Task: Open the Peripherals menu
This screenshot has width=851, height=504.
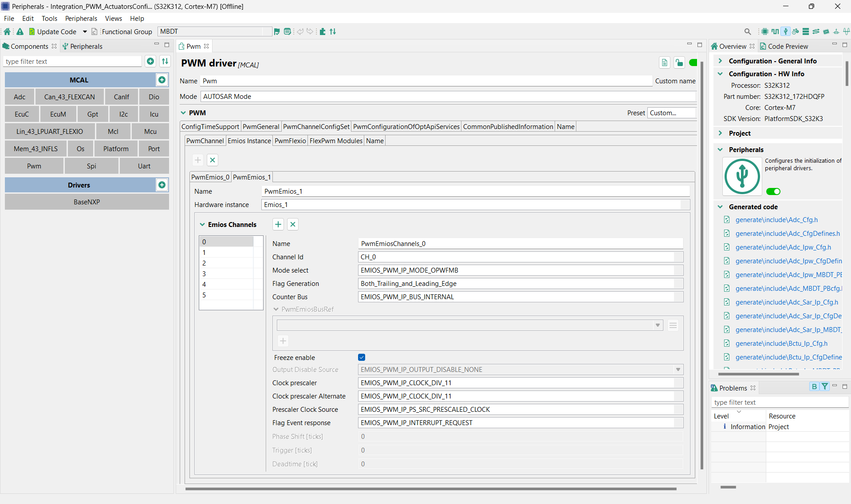Action: click(x=81, y=18)
